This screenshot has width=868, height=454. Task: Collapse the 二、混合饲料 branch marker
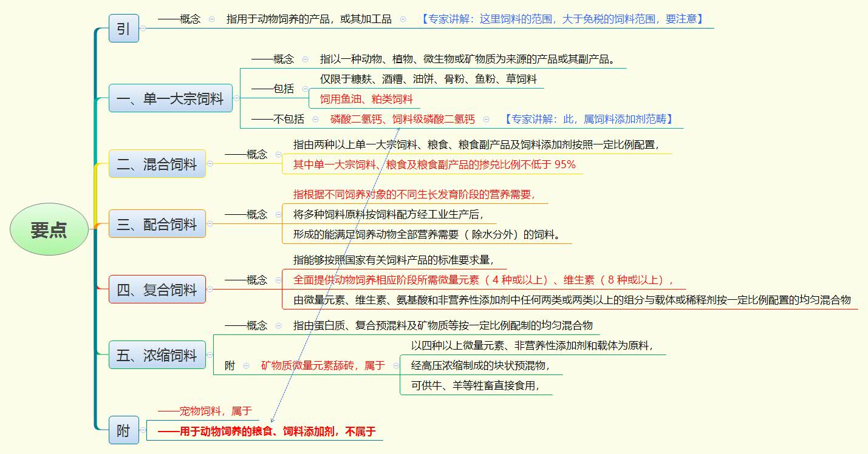click(210, 163)
